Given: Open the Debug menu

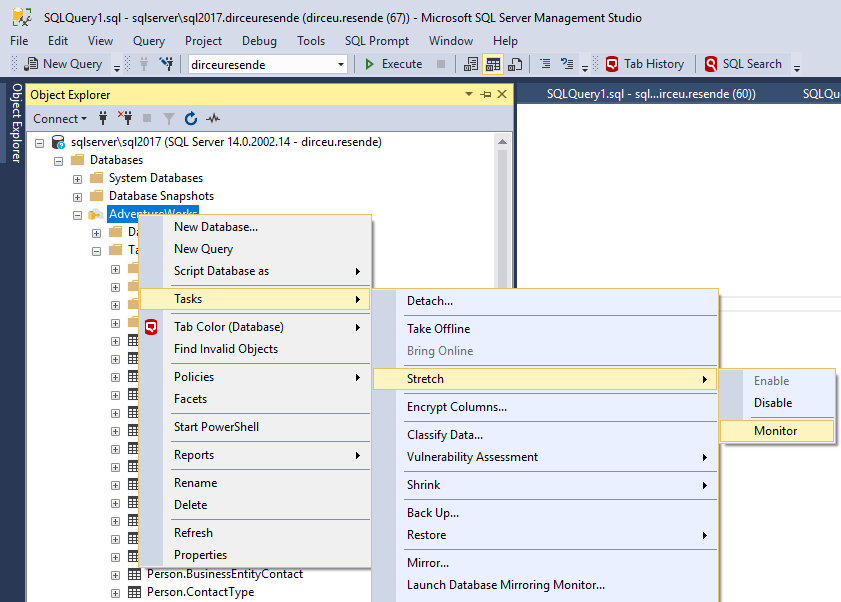Looking at the screenshot, I should pos(259,41).
